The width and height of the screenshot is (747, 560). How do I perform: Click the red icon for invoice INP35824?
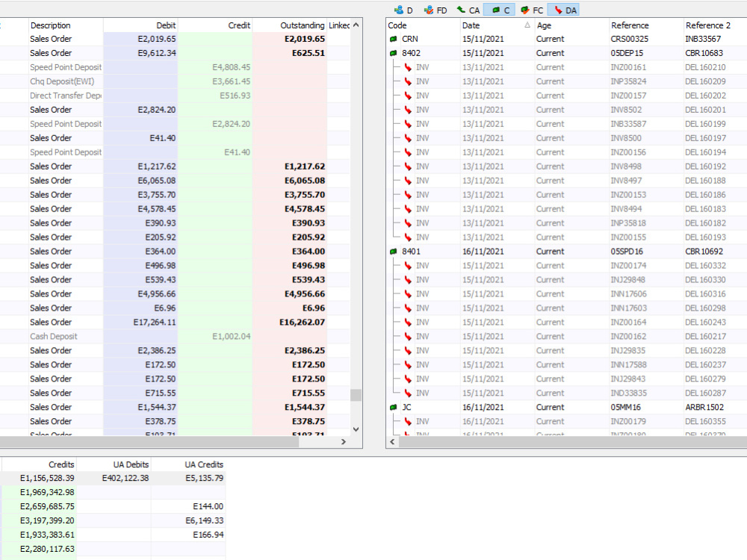tap(408, 81)
